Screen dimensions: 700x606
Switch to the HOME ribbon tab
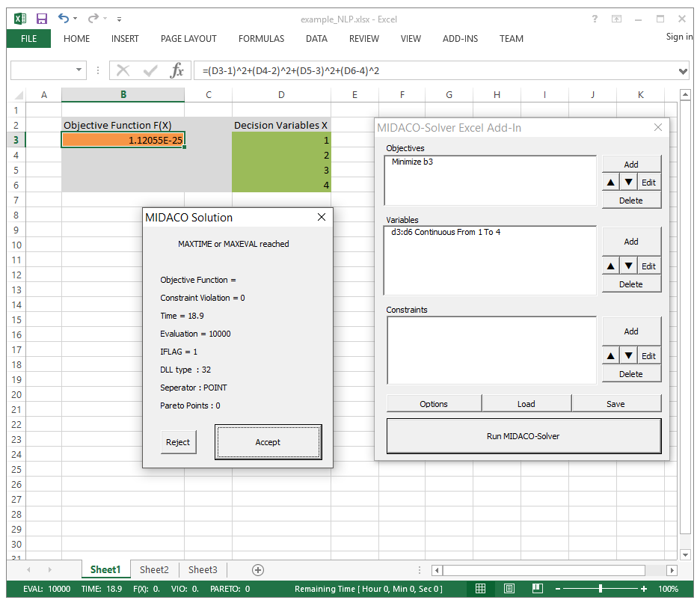pos(76,39)
